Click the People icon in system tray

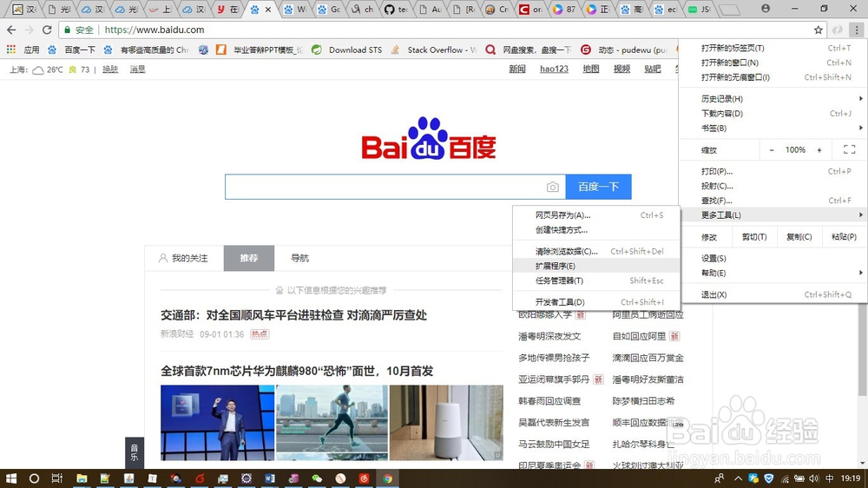pyautogui.click(x=719, y=478)
